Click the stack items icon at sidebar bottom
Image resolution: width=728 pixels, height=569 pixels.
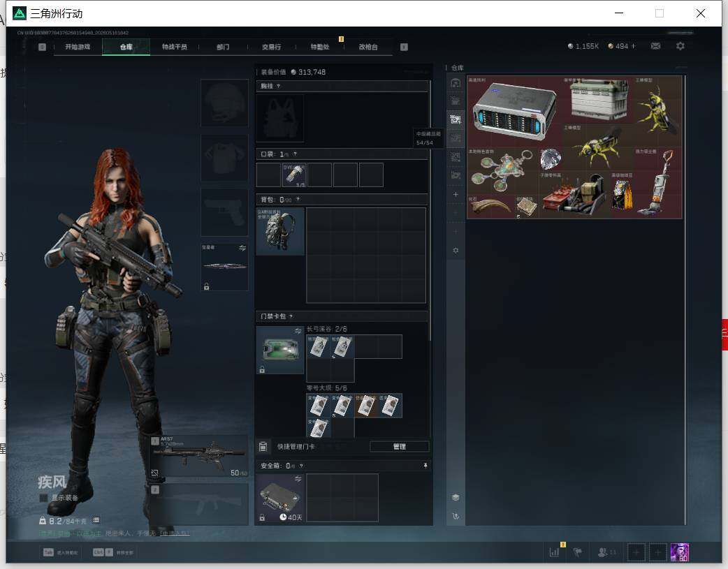coord(456,498)
